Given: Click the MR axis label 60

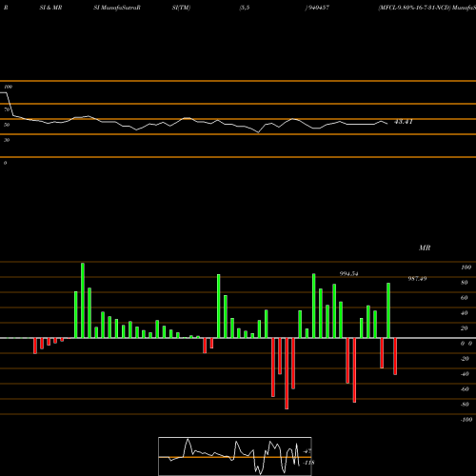Looking at the screenshot, I should coord(465,298).
